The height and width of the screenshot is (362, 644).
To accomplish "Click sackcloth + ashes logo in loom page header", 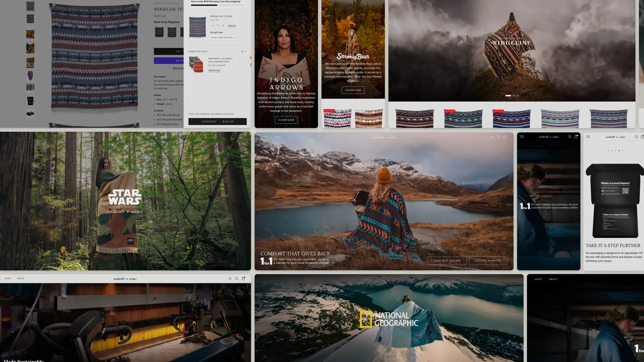I will (125, 279).
